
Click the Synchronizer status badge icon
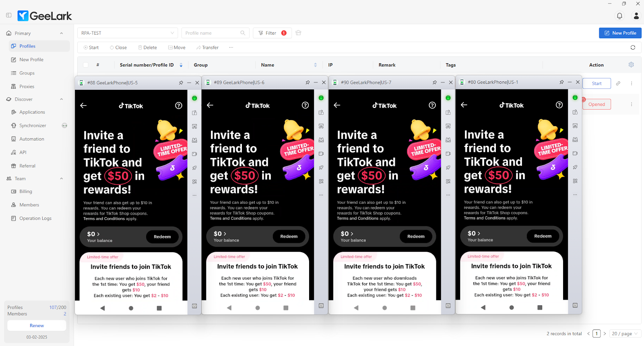coord(64,126)
